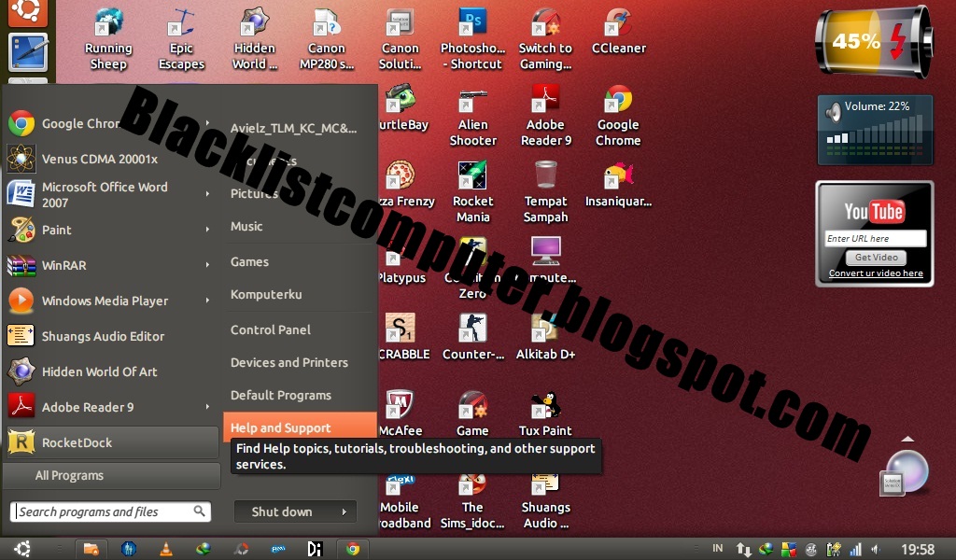Click the IN language indicator
The height and width of the screenshot is (560, 956).
pyautogui.click(x=718, y=549)
